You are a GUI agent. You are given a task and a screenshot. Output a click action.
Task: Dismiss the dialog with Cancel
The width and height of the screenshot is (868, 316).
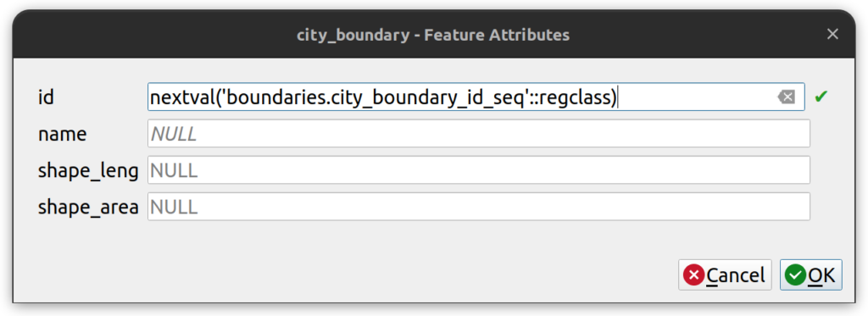click(x=725, y=275)
